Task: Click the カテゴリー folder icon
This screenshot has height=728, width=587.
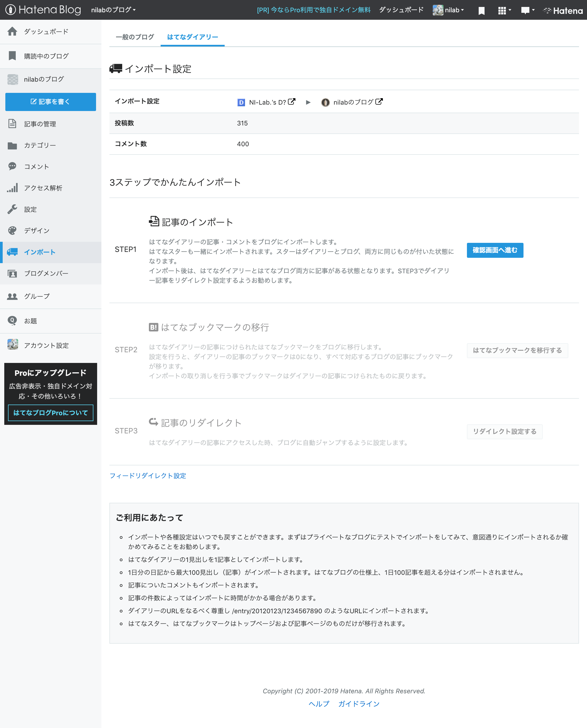Action: point(13,145)
